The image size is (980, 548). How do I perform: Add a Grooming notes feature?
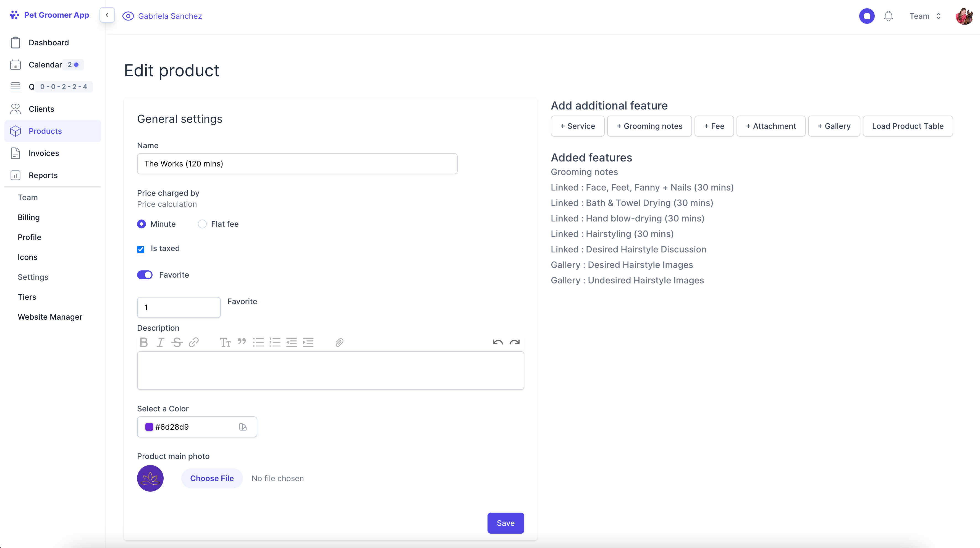coord(649,126)
